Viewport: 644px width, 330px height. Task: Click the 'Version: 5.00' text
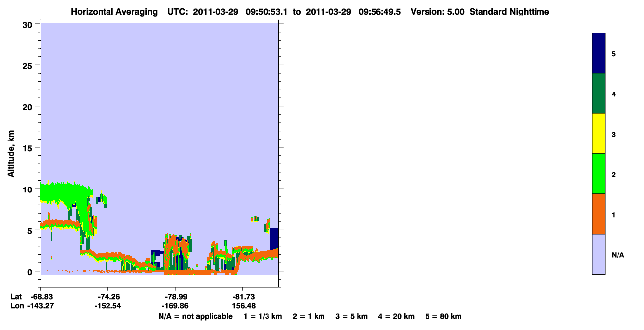pyautogui.click(x=437, y=12)
